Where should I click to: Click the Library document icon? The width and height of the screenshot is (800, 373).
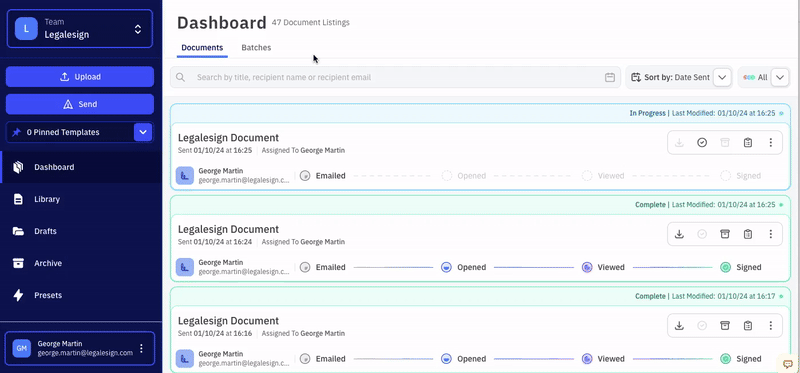pyautogui.click(x=18, y=199)
